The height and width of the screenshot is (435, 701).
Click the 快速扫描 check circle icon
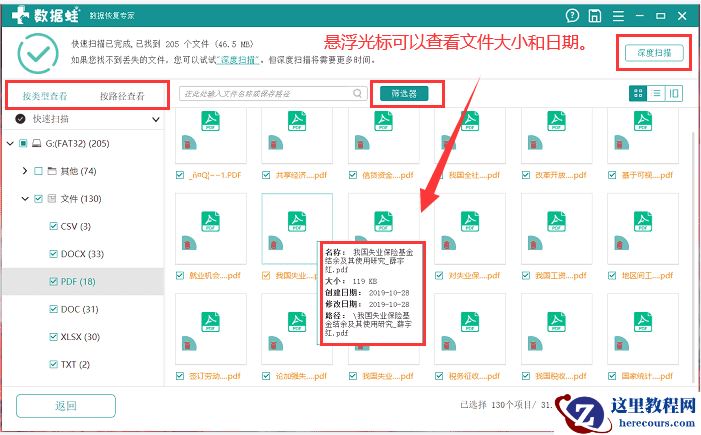(20, 119)
